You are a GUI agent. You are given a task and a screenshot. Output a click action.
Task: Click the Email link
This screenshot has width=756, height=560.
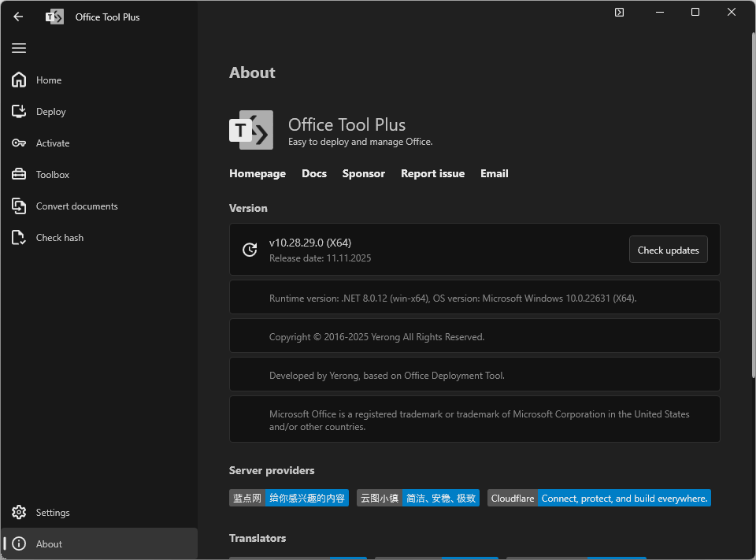pyautogui.click(x=495, y=173)
